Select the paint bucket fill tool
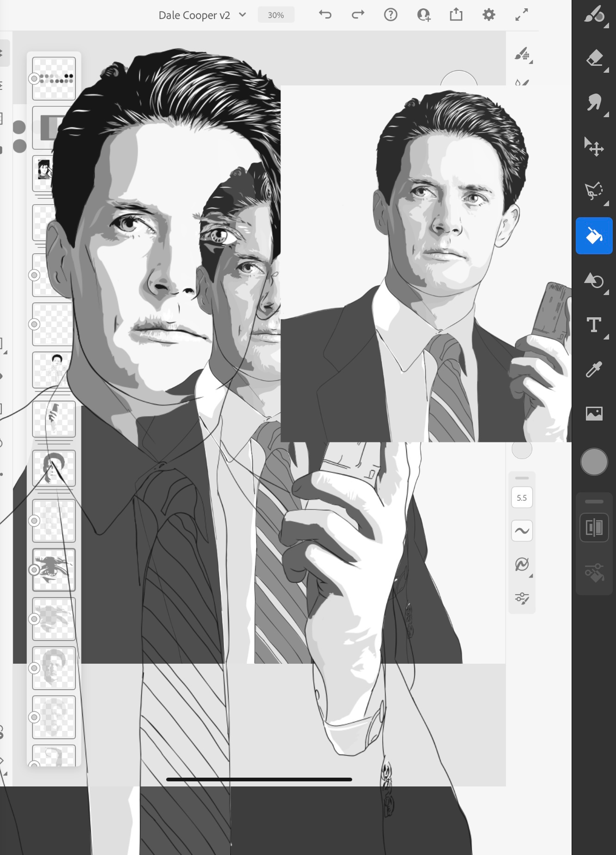 click(x=594, y=236)
